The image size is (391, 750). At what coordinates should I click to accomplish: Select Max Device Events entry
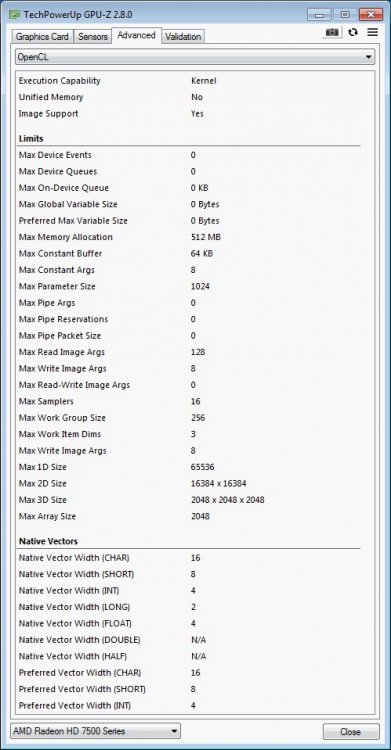point(190,155)
